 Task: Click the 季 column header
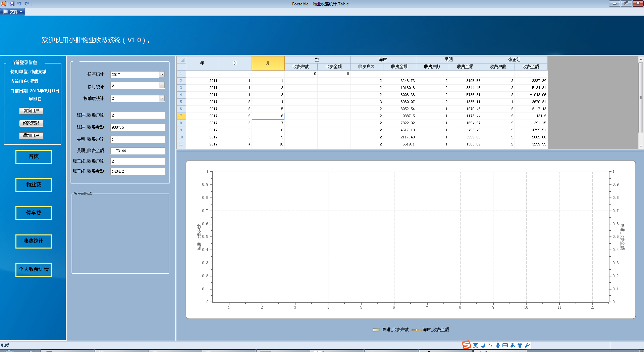pos(235,63)
